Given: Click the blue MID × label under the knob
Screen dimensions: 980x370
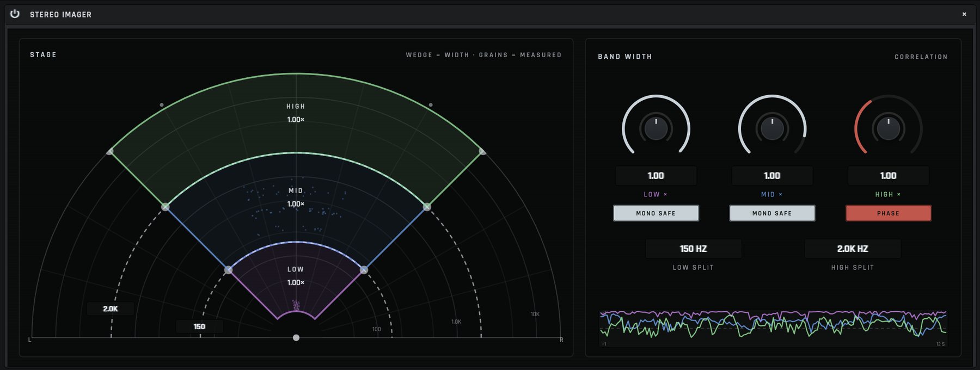Looking at the screenshot, I should (x=771, y=194).
